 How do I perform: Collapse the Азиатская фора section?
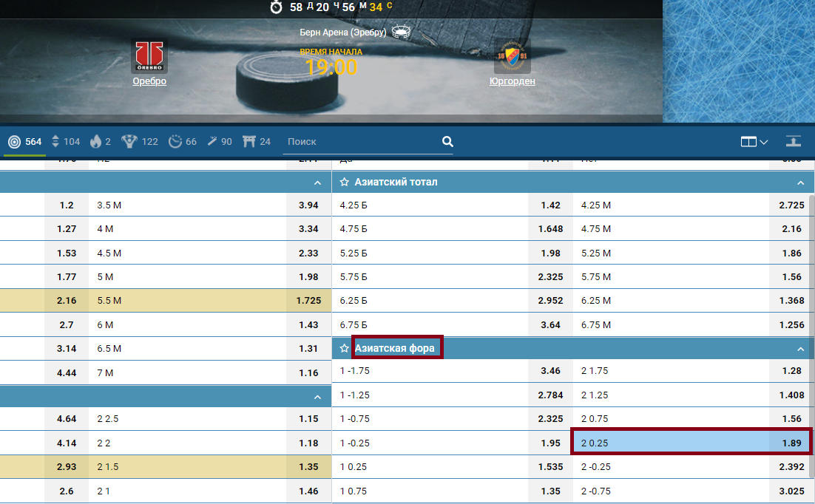click(800, 349)
